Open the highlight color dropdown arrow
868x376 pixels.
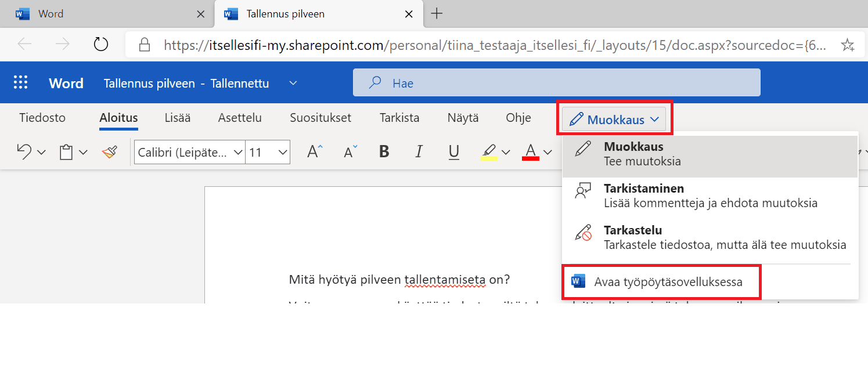click(506, 153)
